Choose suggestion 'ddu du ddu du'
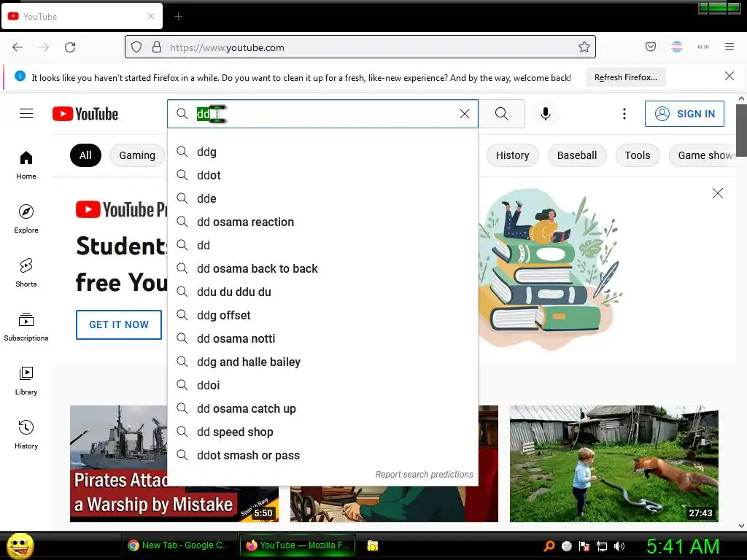Image resolution: width=747 pixels, height=560 pixels. [x=322, y=292]
